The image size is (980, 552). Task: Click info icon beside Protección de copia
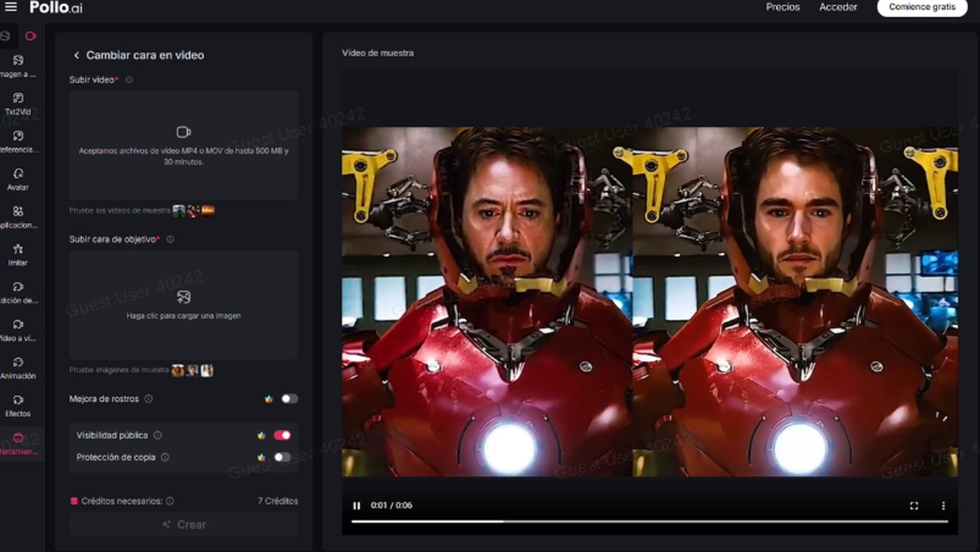coord(165,458)
